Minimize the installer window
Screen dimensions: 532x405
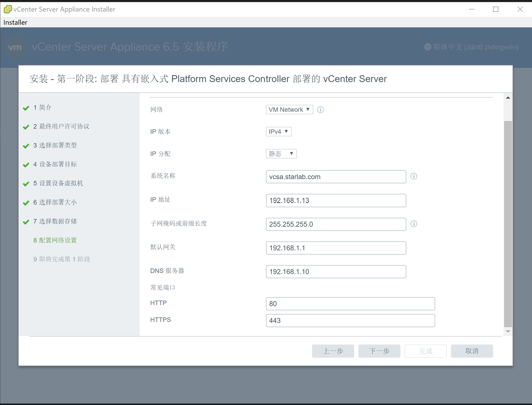coord(472,9)
